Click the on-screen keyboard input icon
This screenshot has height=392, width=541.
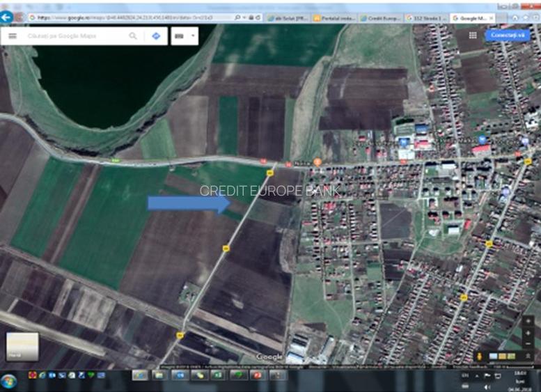(179, 36)
